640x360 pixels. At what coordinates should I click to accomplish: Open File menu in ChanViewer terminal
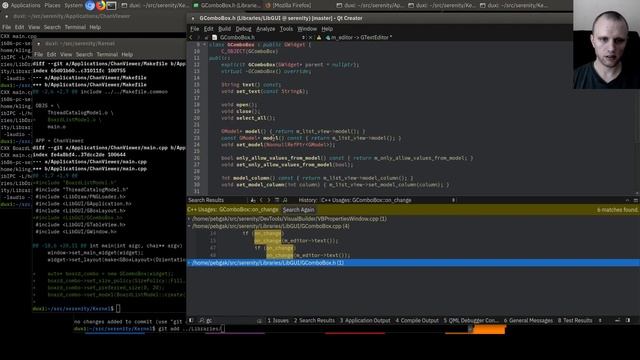(x=7, y=27)
